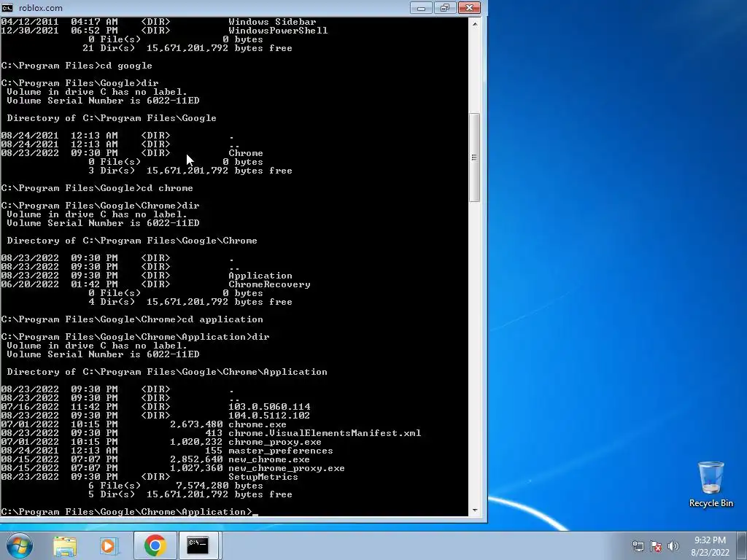Close the roblox.com console window
The height and width of the screenshot is (560, 747).
click(469, 7)
